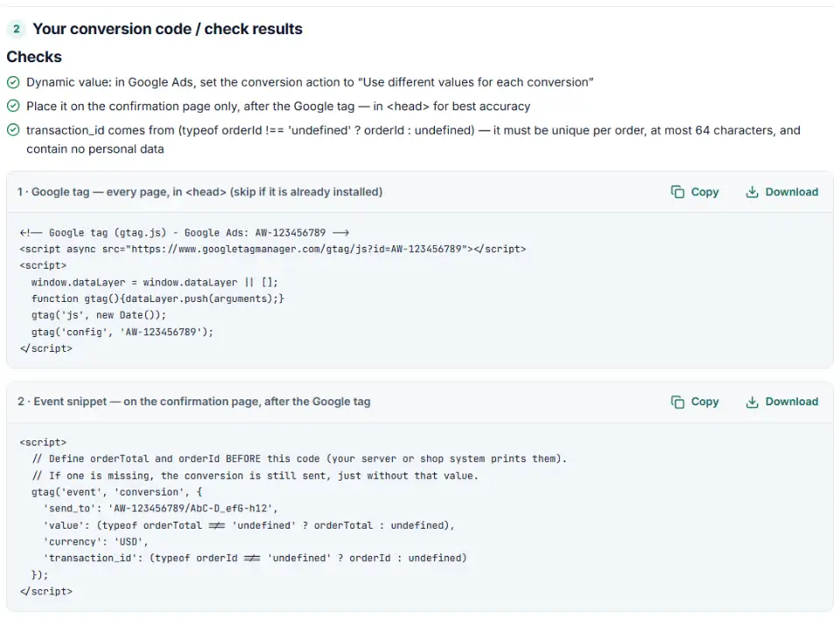Click the check icon beside transaction_id note

coord(13,130)
